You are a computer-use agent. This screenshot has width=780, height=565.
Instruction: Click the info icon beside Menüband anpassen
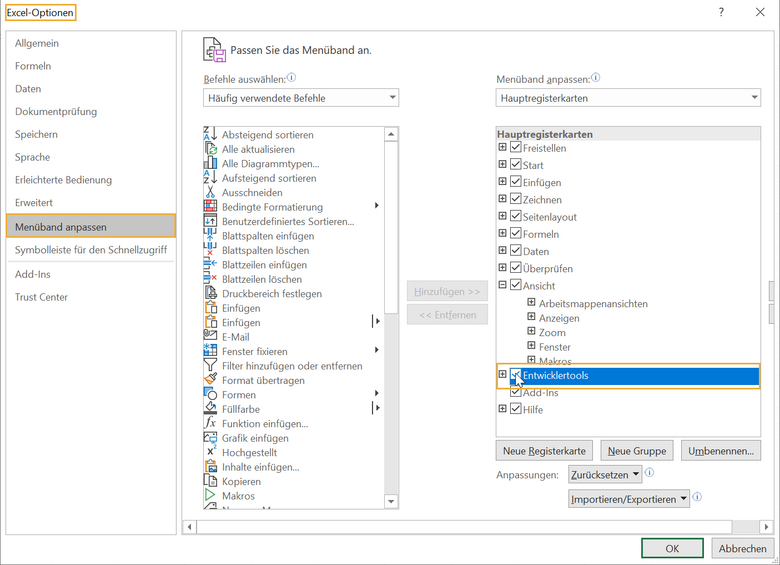pos(595,78)
